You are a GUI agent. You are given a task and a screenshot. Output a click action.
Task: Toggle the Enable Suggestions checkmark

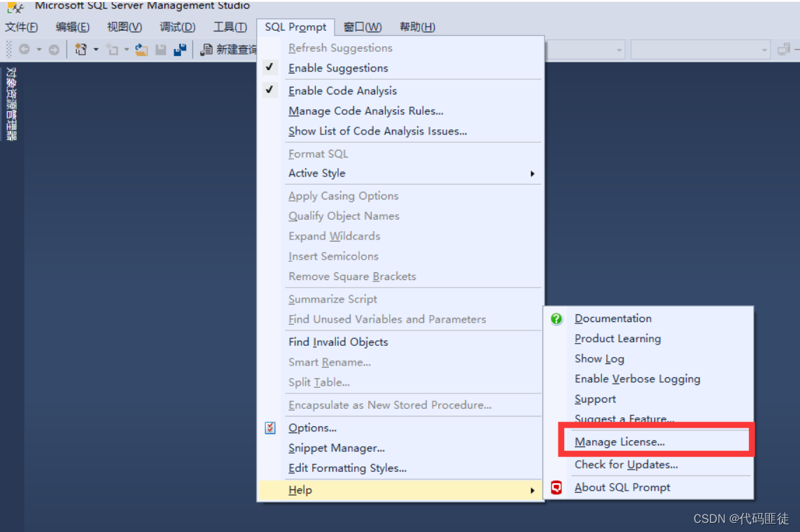point(269,67)
